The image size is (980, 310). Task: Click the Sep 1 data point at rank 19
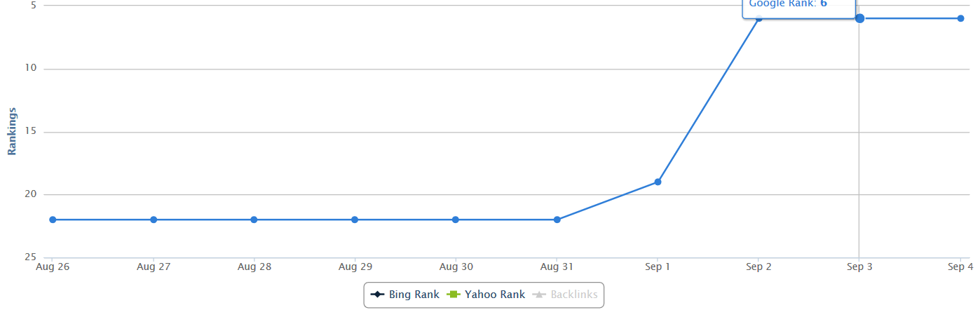pos(658,182)
